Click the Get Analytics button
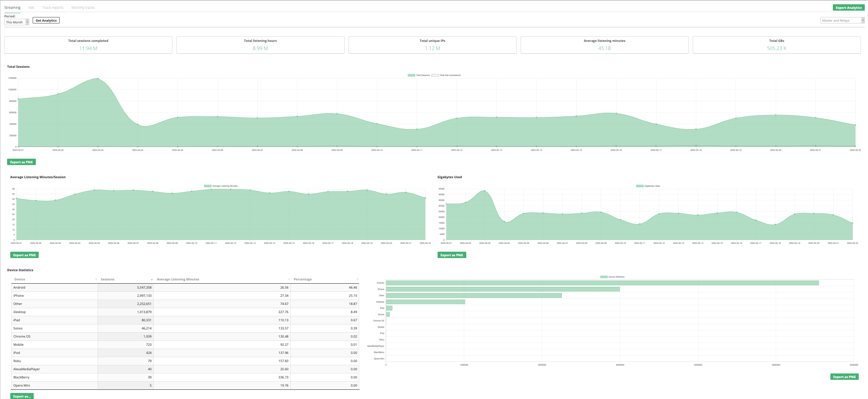Viewport: 868px width, 399px height. (x=46, y=21)
